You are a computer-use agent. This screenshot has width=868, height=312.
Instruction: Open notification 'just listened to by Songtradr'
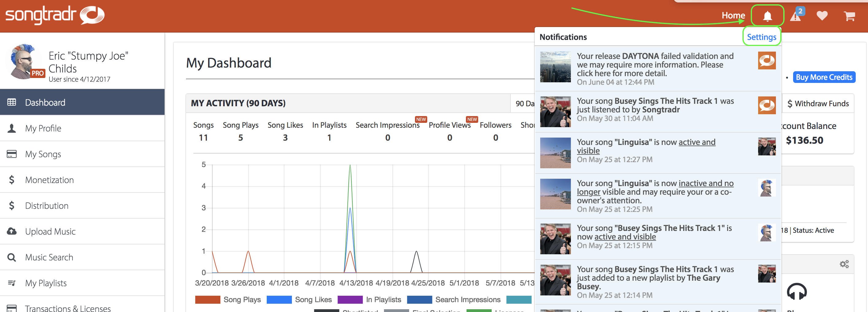coord(657,112)
